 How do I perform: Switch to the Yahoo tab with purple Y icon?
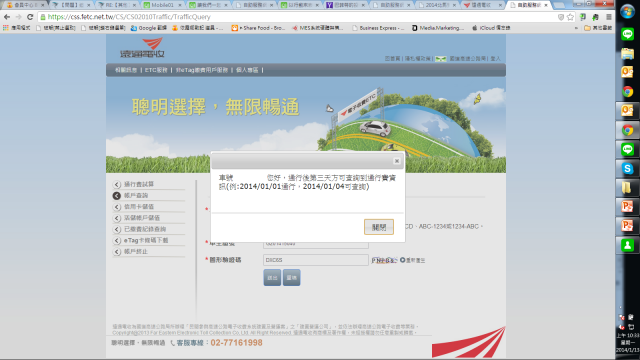[345, 5]
